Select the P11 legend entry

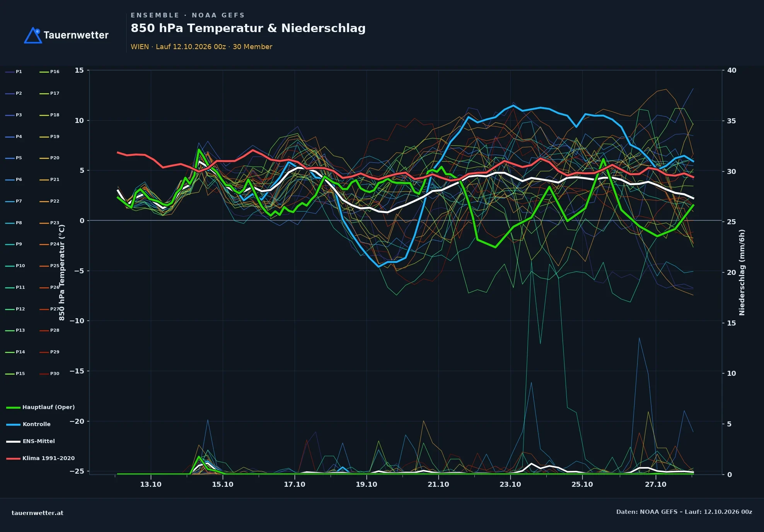click(x=15, y=288)
